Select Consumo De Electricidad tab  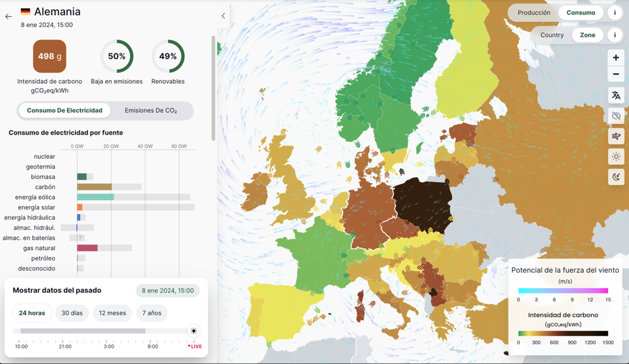[64, 111]
